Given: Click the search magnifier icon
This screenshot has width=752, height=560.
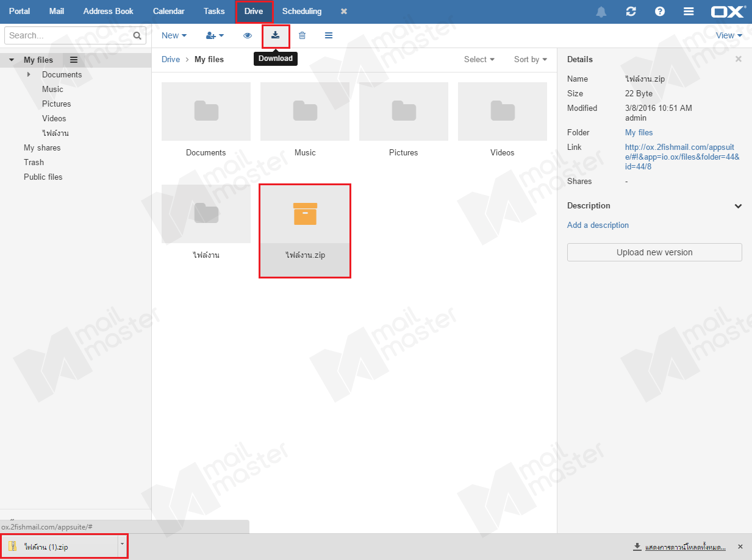Looking at the screenshot, I should (137, 35).
